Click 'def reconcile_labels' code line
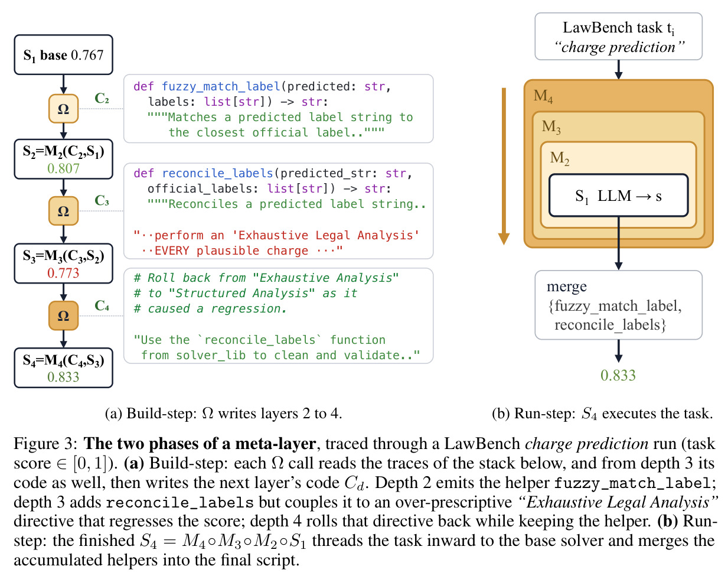This screenshot has width=728, height=579. (273, 173)
